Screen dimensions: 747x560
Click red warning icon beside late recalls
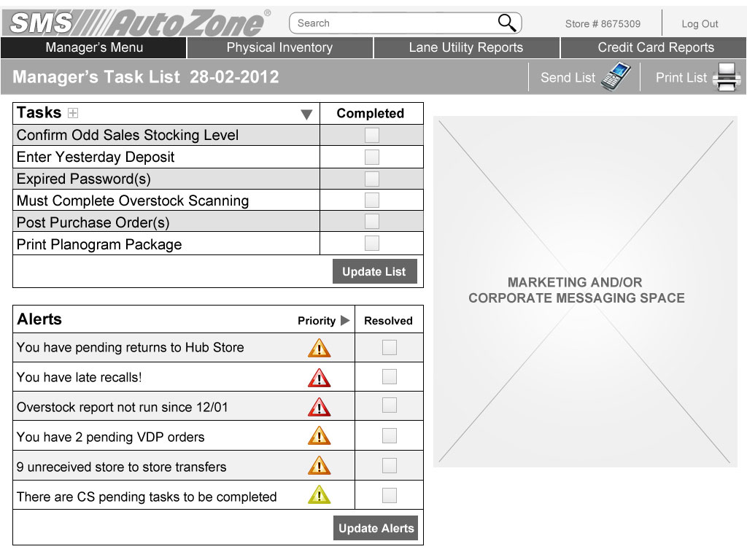(319, 378)
